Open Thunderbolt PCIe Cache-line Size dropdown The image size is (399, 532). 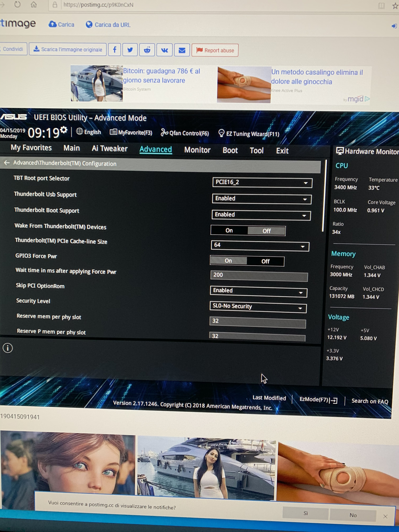click(x=260, y=246)
